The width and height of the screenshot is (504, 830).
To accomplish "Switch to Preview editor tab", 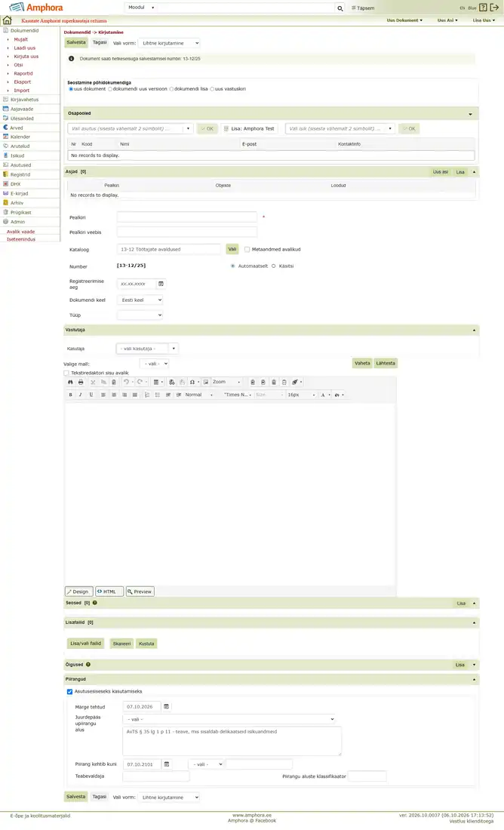I will click(140, 592).
